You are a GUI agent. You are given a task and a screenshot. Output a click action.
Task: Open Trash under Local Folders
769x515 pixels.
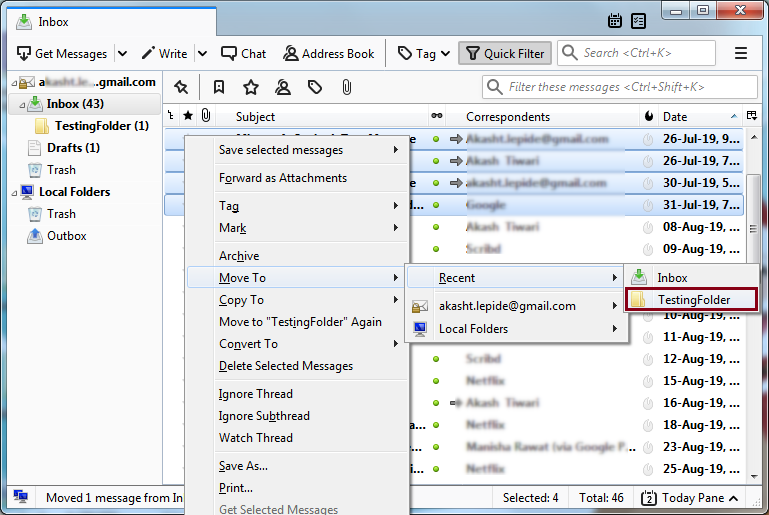click(61, 214)
